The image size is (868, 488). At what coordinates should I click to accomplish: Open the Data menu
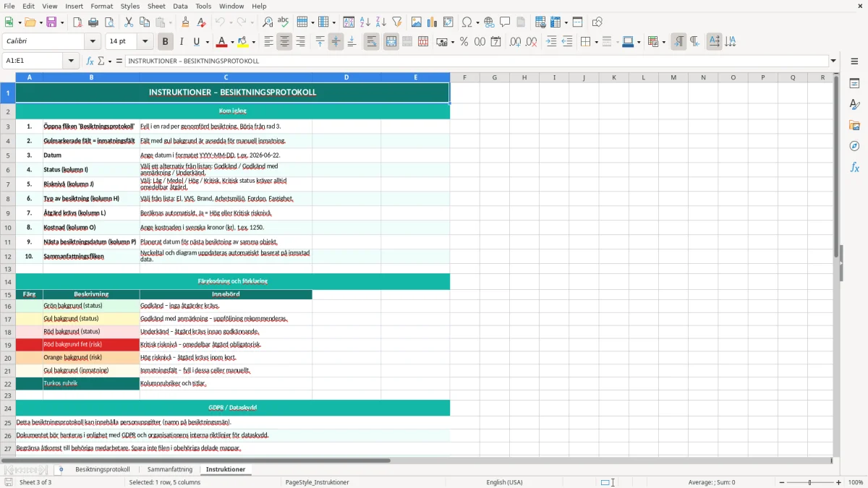(180, 6)
